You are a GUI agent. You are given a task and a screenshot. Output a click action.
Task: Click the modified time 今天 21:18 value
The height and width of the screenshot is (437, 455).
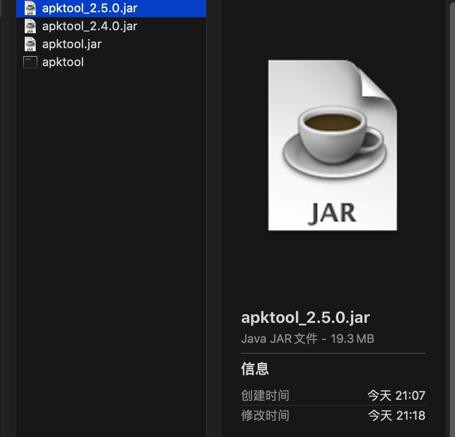pos(396,416)
